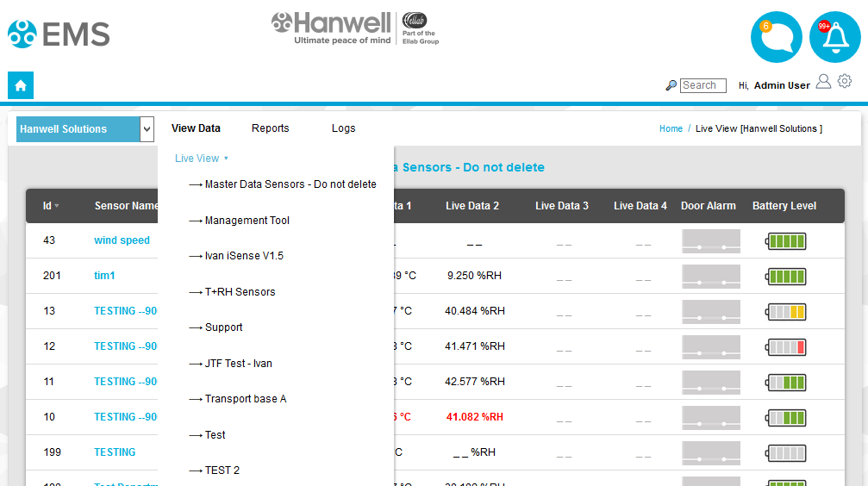Open the settings gear icon
Viewport: 868px width, 486px height.
pyautogui.click(x=845, y=81)
